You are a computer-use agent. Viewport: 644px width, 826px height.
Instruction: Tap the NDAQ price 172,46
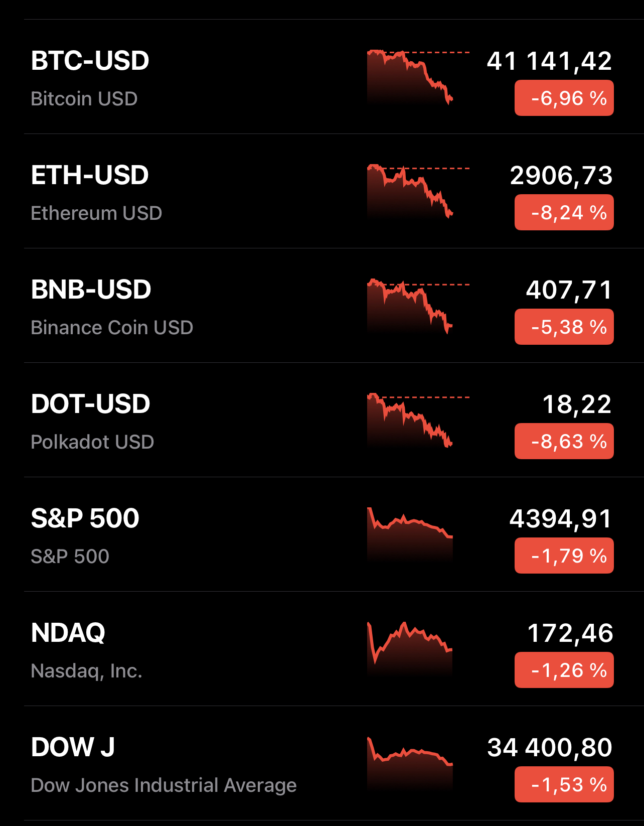point(570,633)
